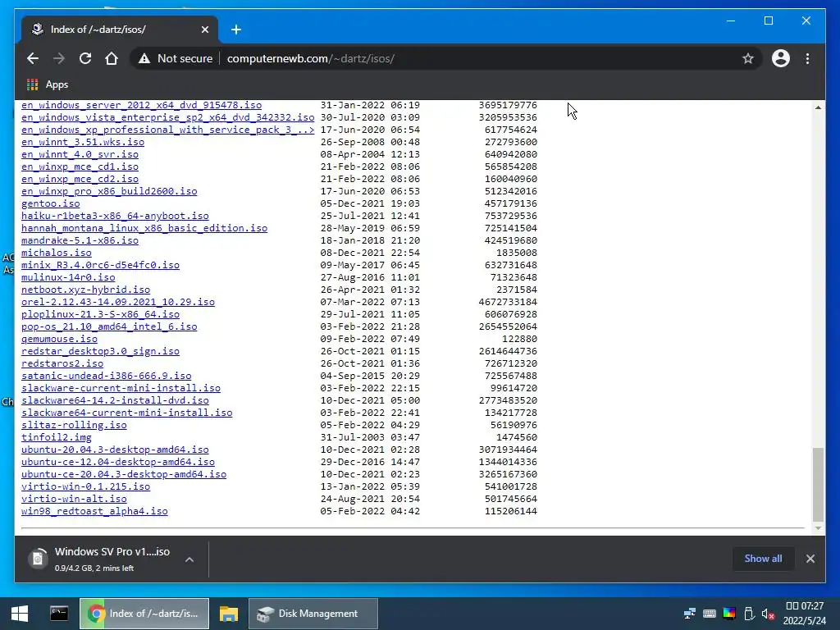Image resolution: width=840 pixels, height=630 pixels.
Task: Click the redstaros2.iso link
Action: point(62,363)
